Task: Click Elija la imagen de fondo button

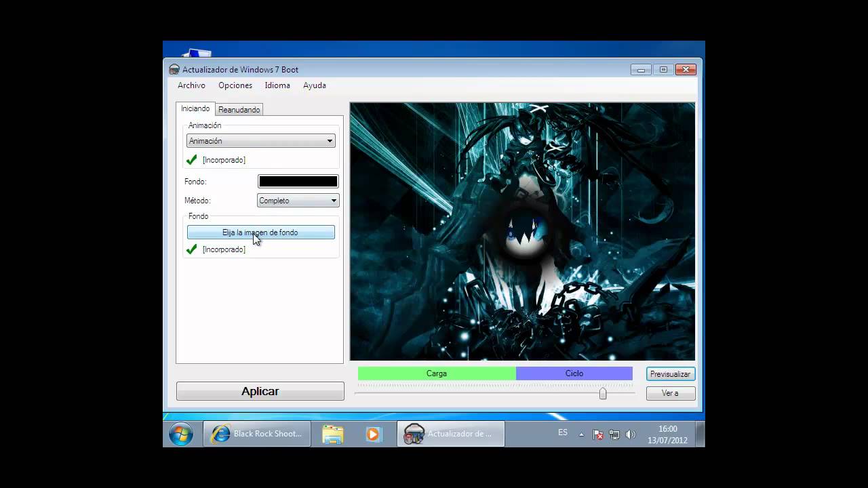Action: pyautogui.click(x=260, y=232)
